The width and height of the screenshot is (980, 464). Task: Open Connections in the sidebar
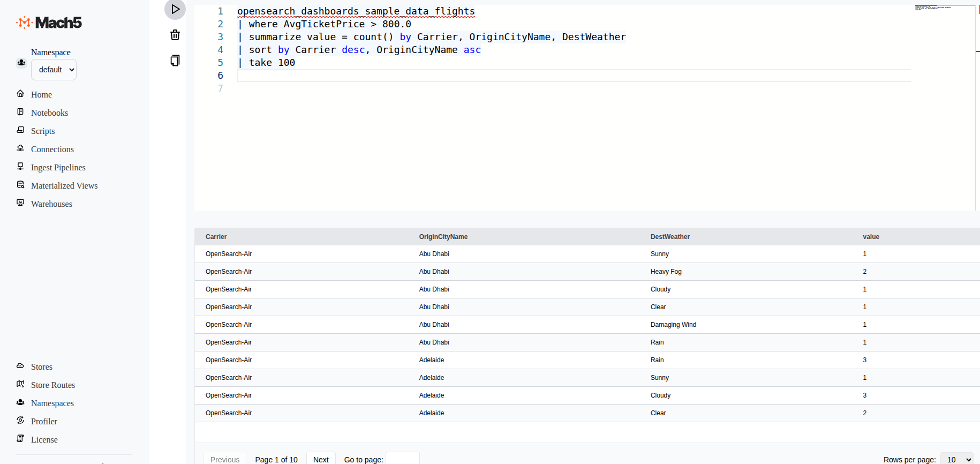click(x=52, y=149)
